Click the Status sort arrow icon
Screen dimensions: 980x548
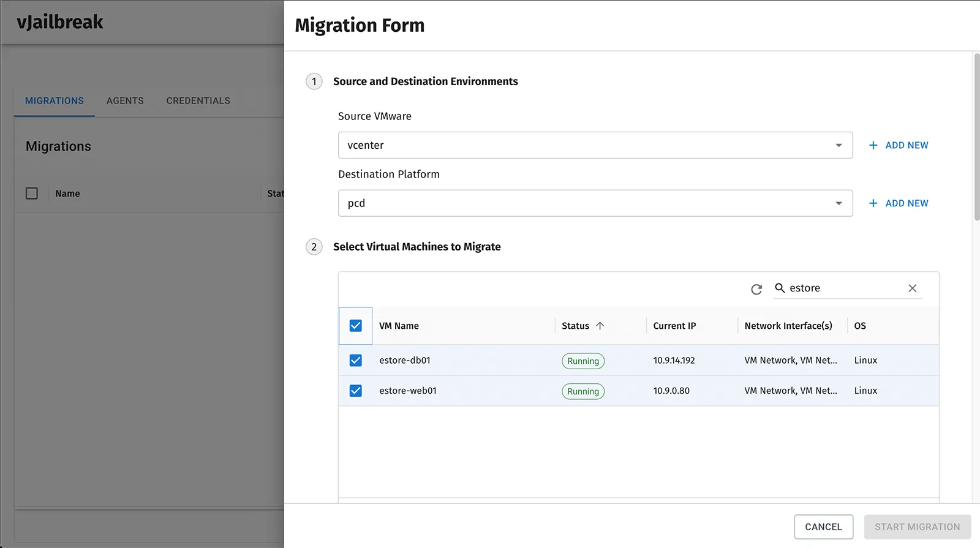point(600,326)
